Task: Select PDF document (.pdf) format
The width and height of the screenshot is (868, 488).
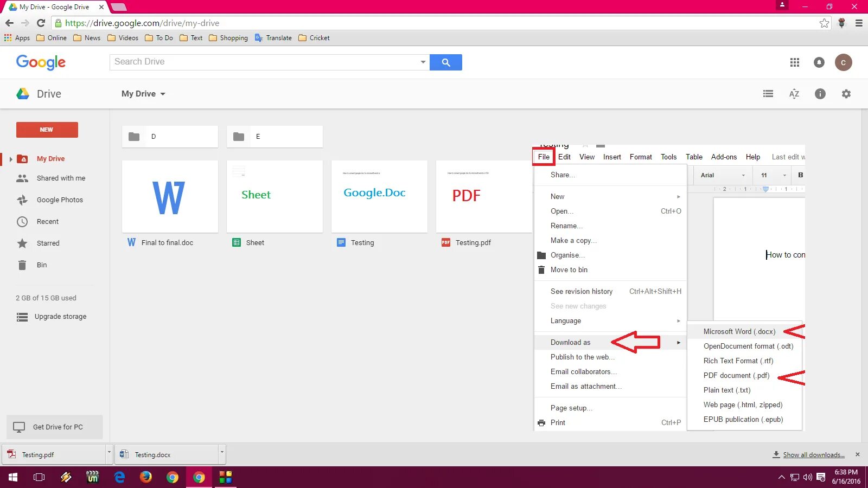Action: tap(744, 375)
